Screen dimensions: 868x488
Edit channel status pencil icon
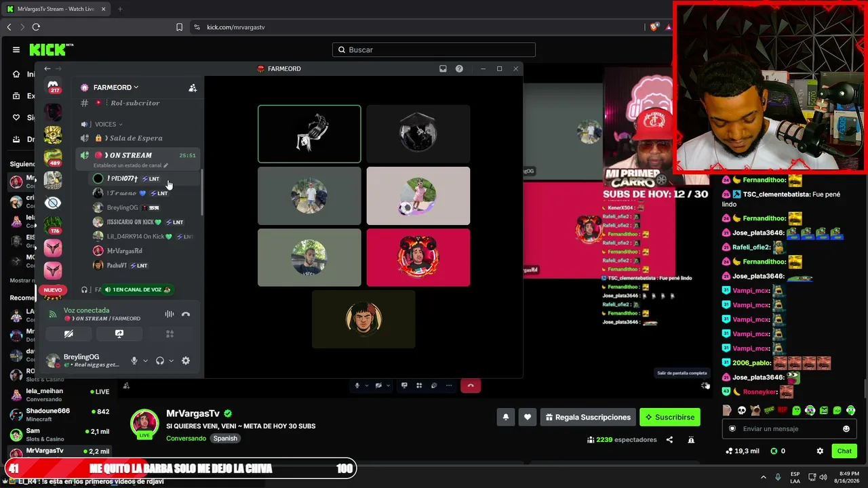[166, 165]
